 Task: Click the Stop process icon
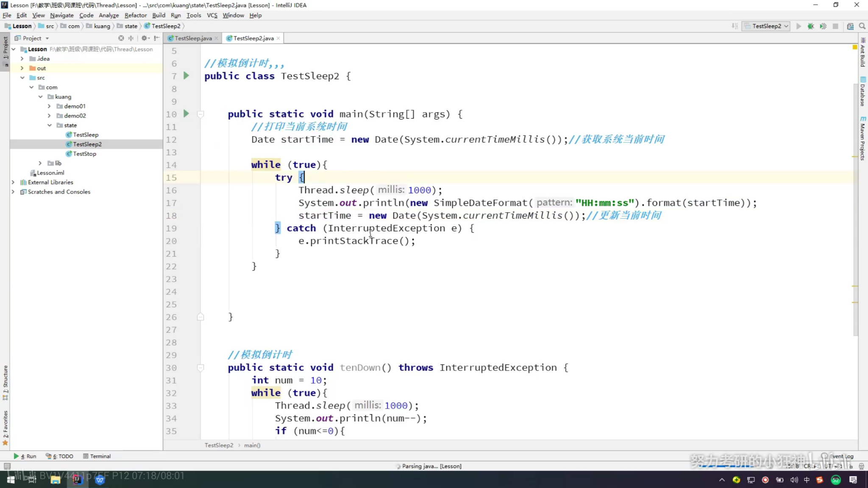(x=835, y=26)
